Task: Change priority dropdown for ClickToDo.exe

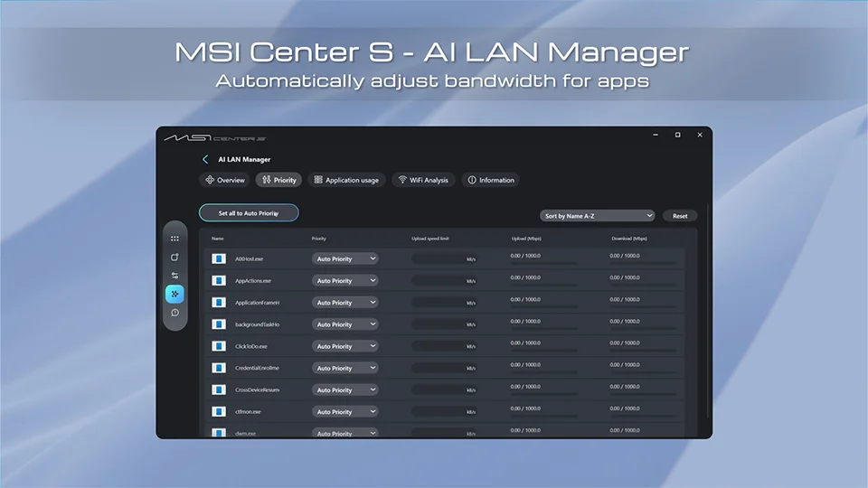Action: pyautogui.click(x=345, y=346)
